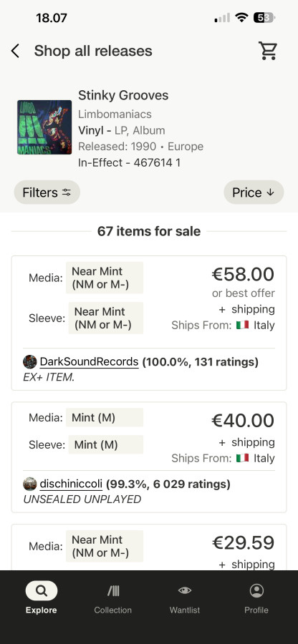Tap the Italy flag on €58.00 listing
298x644 pixels.
click(x=243, y=325)
